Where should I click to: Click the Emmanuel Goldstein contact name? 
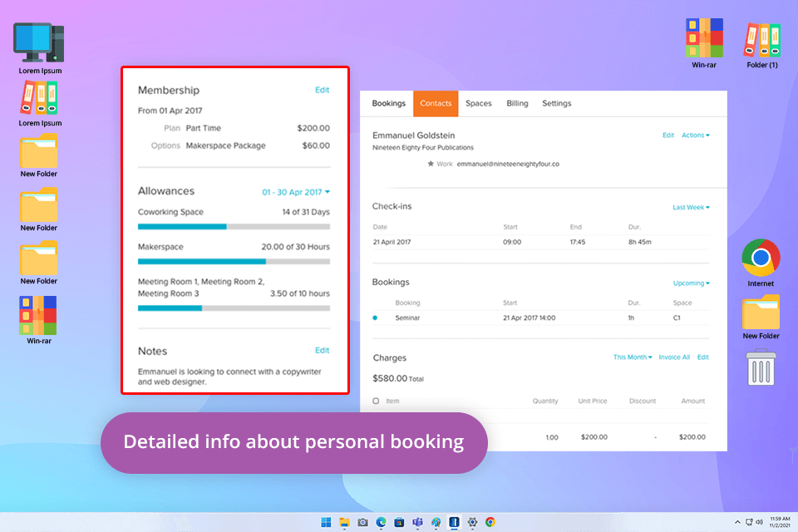click(x=413, y=135)
